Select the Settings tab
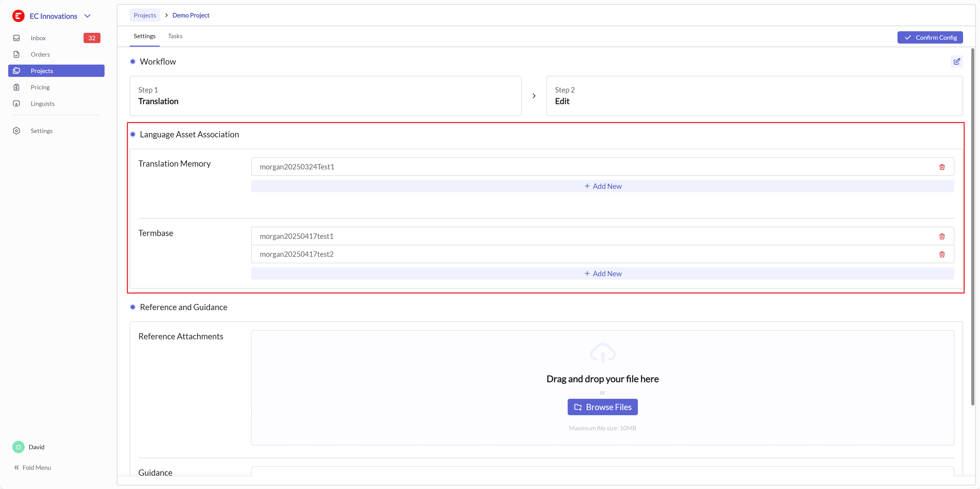 (x=145, y=36)
